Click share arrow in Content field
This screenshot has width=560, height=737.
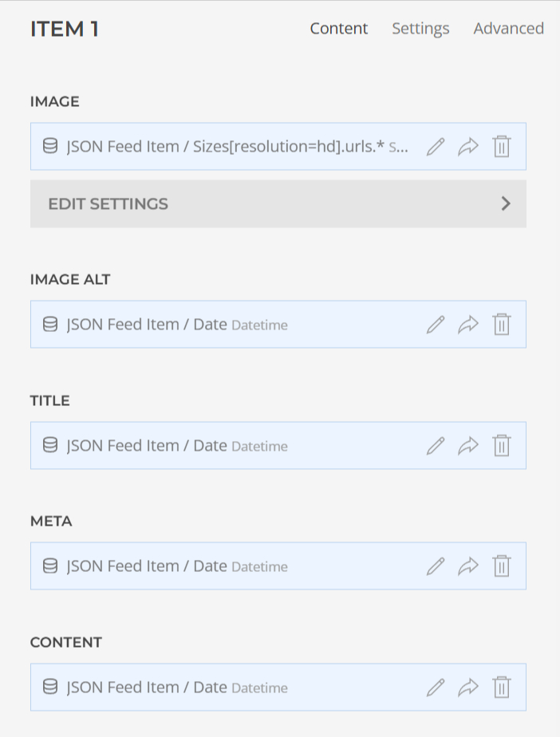pos(468,688)
